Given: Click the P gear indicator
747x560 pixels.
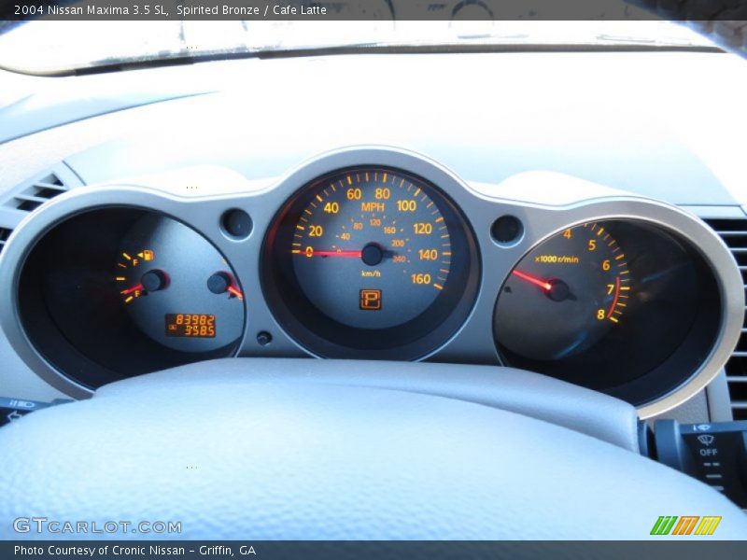Looking at the screenshot, I should [x=370, y=300].
